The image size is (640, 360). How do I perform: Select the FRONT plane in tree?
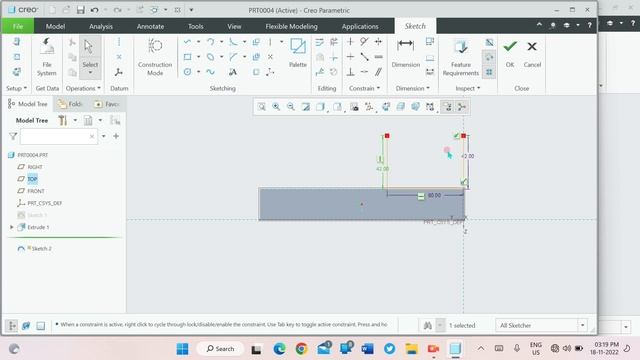[36, 191]
